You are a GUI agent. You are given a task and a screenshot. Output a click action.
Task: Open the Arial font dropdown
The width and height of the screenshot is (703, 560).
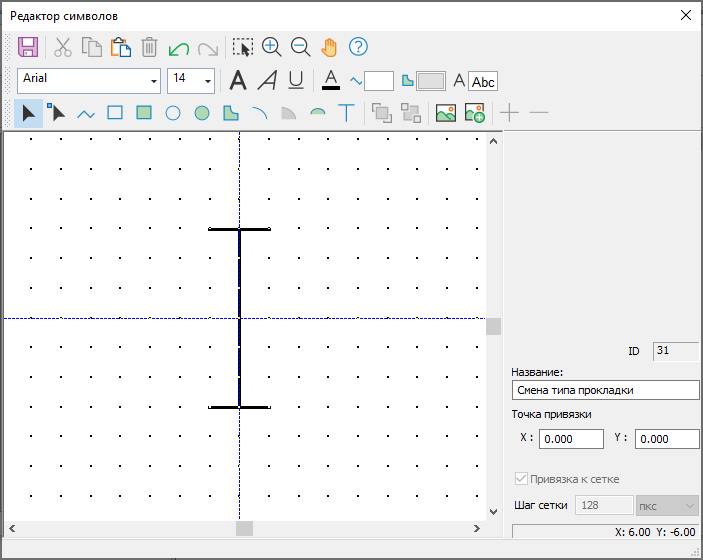point(153,81)
